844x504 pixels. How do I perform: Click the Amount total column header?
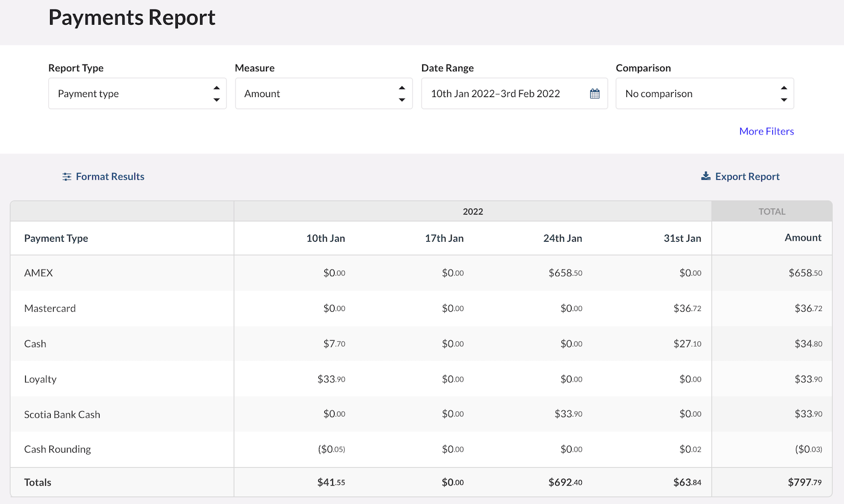pyautogui.click(x=802, y=238)
